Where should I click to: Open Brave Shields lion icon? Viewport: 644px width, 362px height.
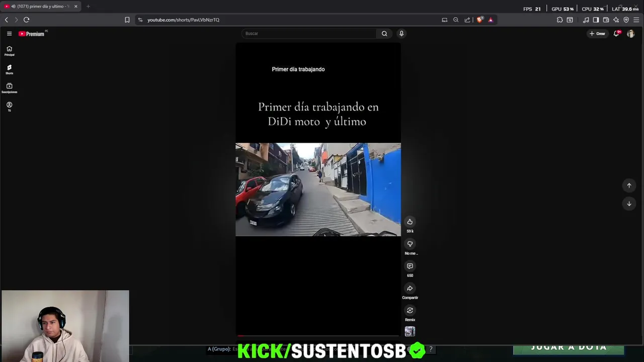point(480,20)
